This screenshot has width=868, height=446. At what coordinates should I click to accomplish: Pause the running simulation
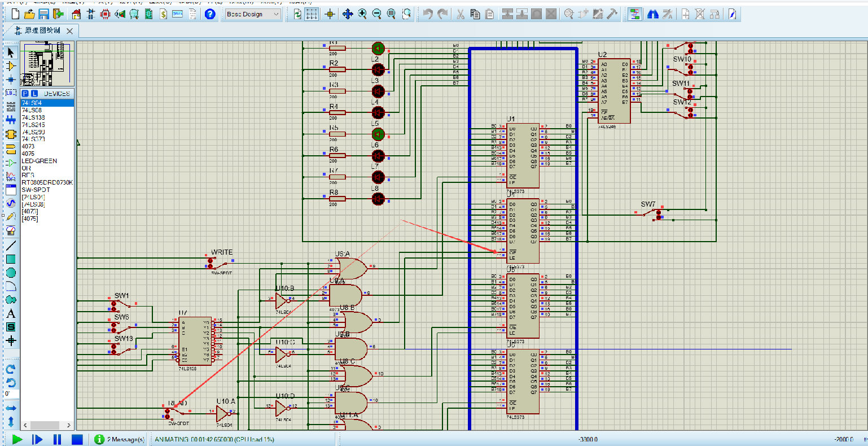[x=57, y=439]
